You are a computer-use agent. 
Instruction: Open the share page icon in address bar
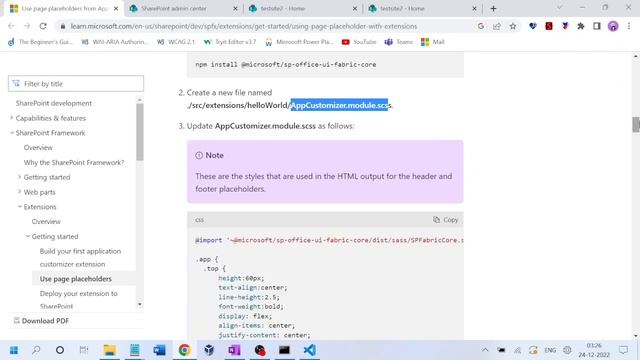[497, 26]
